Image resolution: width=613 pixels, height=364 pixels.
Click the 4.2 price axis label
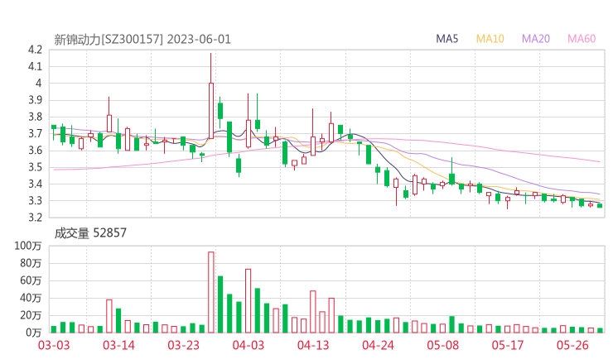[x=35, y=50]
